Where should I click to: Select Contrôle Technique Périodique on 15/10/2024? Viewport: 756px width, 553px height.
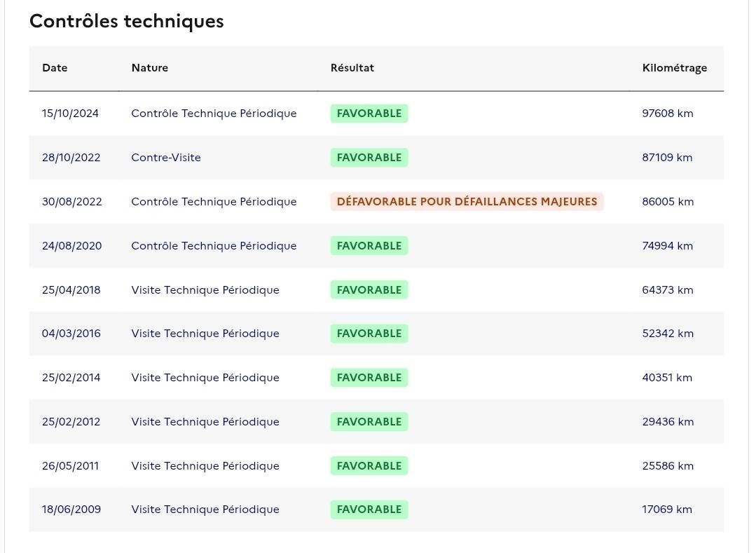click(x=214, y=114)
